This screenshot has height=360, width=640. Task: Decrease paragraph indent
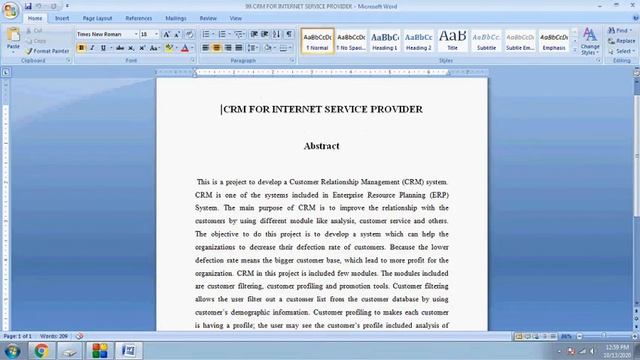pyautogui.click(x=254, y=34)
